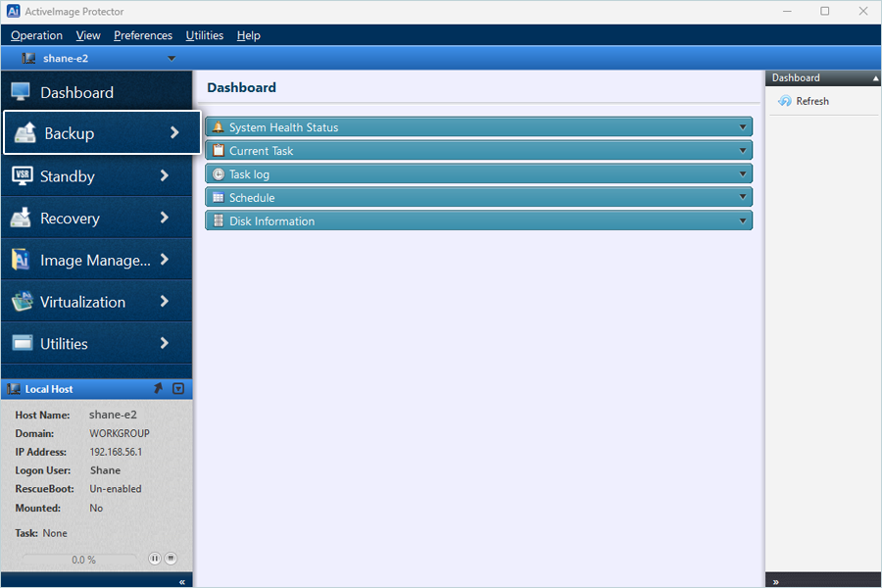Click the Recovery sidebar icon
The image size is (882, 588).
[21, 218]
